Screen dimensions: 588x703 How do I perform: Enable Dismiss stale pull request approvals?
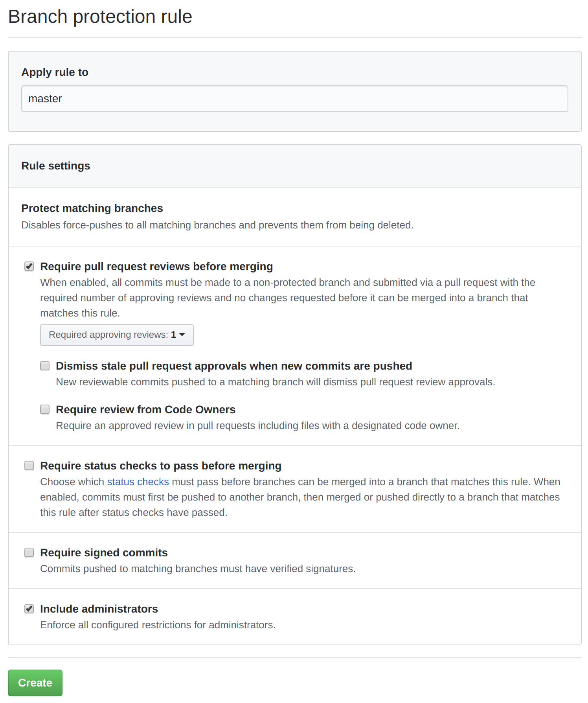tap(45, 366)
